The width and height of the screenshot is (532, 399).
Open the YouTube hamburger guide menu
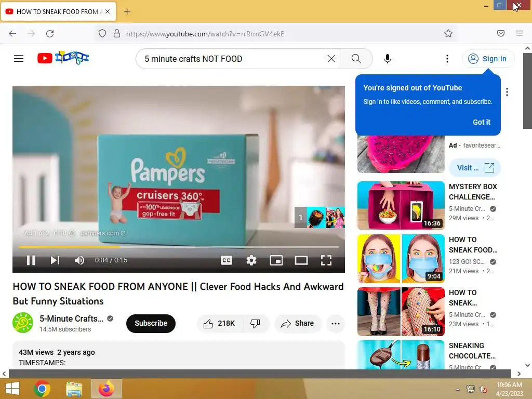pyautogui.click(x=19, y=59)
